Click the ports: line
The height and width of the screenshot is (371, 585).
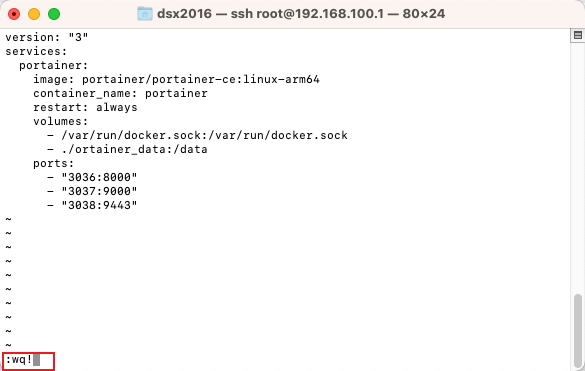click(x=53, y=163)
